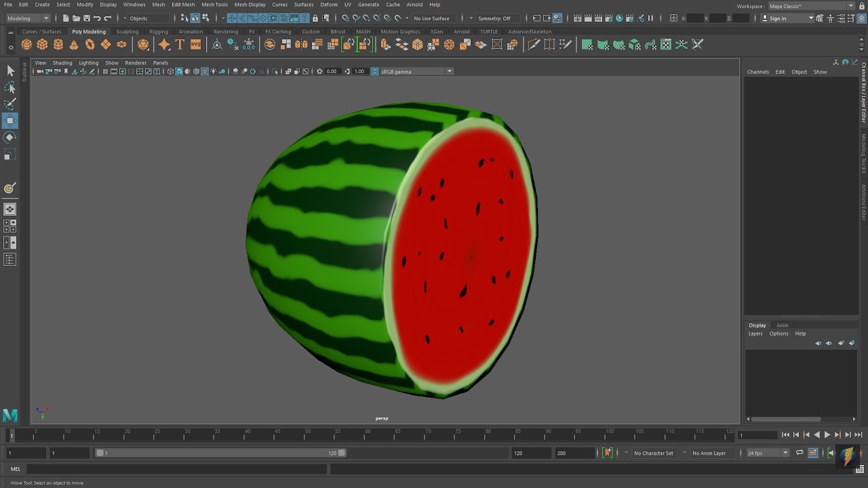This screenshot has height=488, width=868.
Task: Play the animation forward
Action: (827, 435)
